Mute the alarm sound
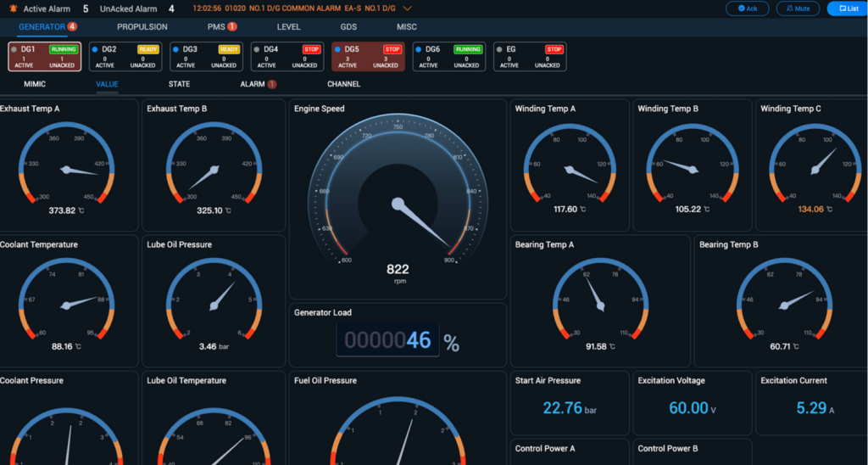The width and height of the screenshot is (868, 465). (x=798, y=8)
